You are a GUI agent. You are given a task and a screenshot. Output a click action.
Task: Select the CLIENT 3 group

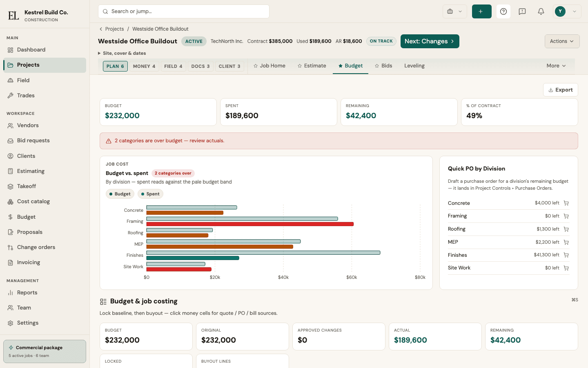(229, 66)
